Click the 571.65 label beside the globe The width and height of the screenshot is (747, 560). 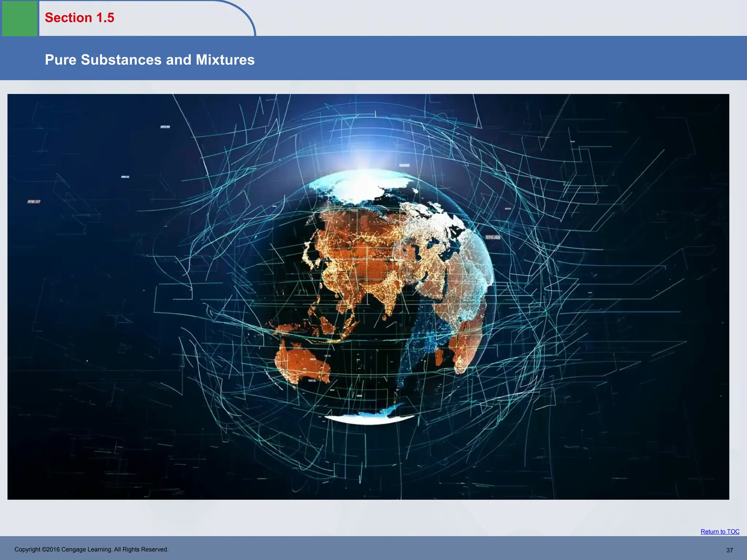492,237
